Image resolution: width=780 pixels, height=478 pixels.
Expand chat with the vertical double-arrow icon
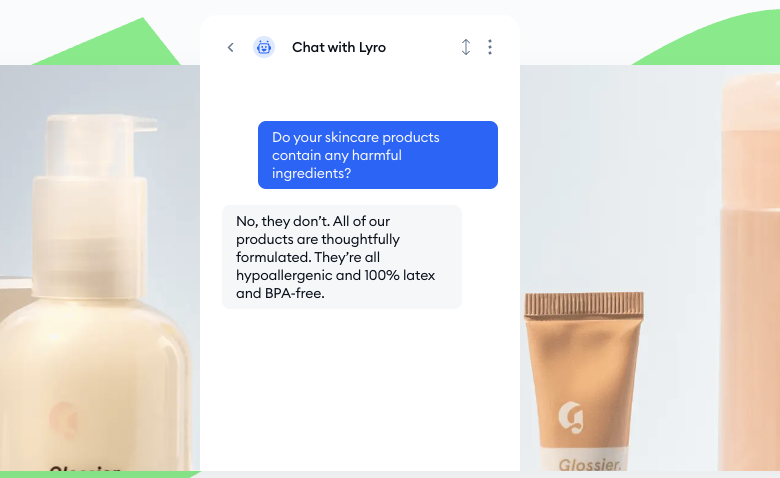tap(466, 47)
